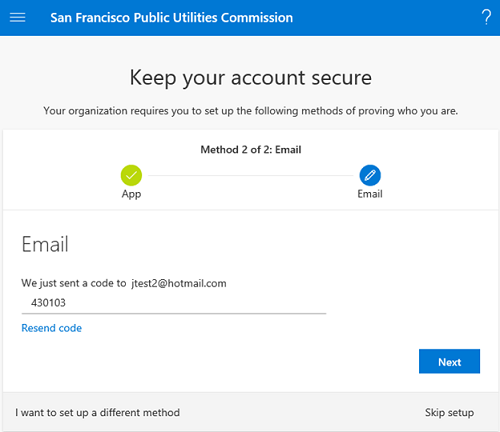Click the jtest2@hotmail.com email address text

[x=179, y=283]
